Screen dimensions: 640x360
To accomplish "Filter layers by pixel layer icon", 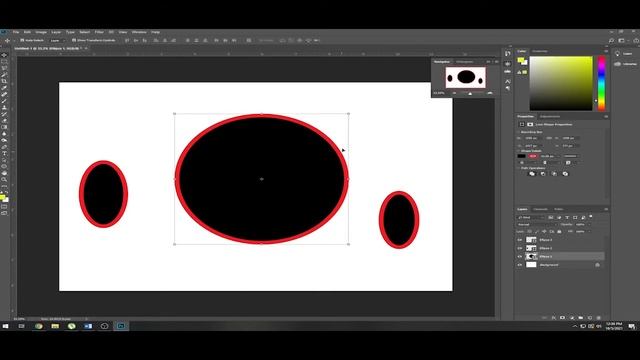I will coord(551,218).
